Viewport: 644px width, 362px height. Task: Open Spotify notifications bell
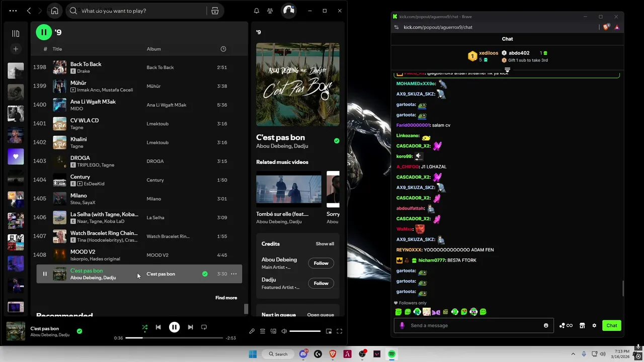pos(257,11)
